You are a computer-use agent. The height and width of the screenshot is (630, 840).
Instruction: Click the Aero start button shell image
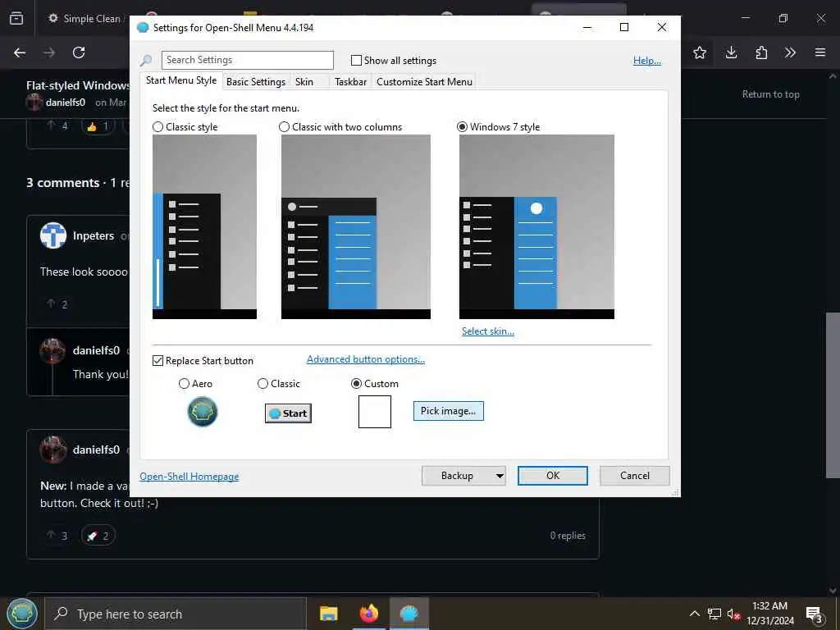pyautogui.click(x=203, y=412)
